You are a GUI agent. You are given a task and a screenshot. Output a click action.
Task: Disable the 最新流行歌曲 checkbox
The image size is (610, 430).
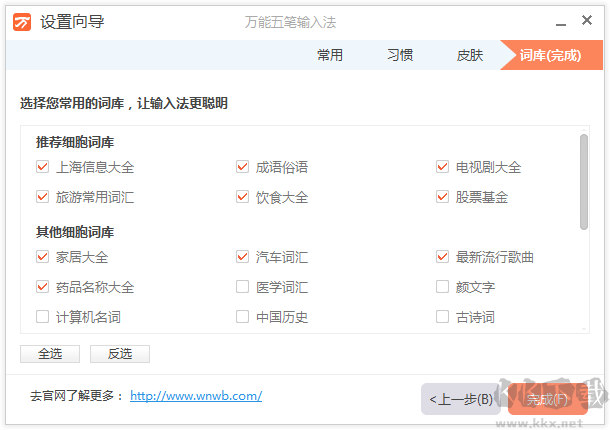point(442,257)
